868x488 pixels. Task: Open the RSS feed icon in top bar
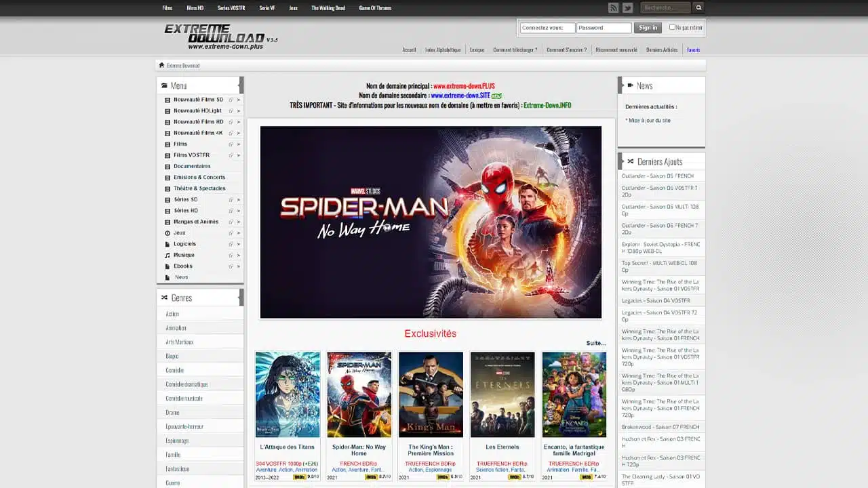click(613, 8)
